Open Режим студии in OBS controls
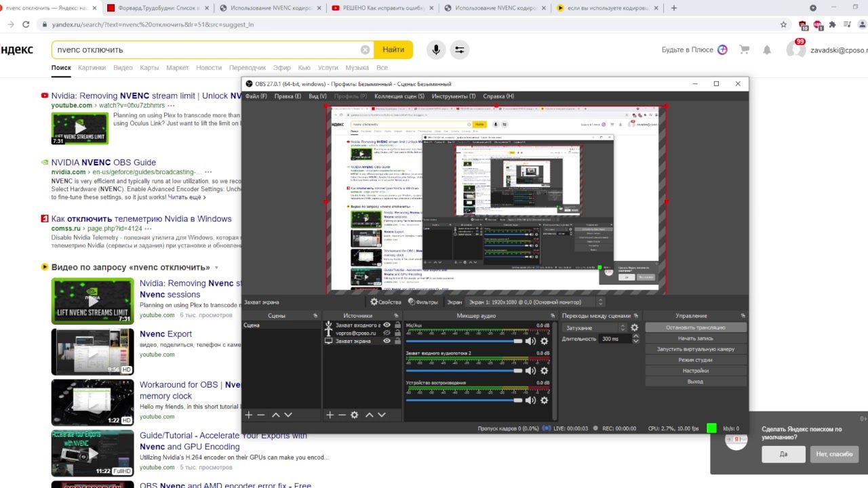Screen dimensions: 868x488 click(x=696, y=360)
